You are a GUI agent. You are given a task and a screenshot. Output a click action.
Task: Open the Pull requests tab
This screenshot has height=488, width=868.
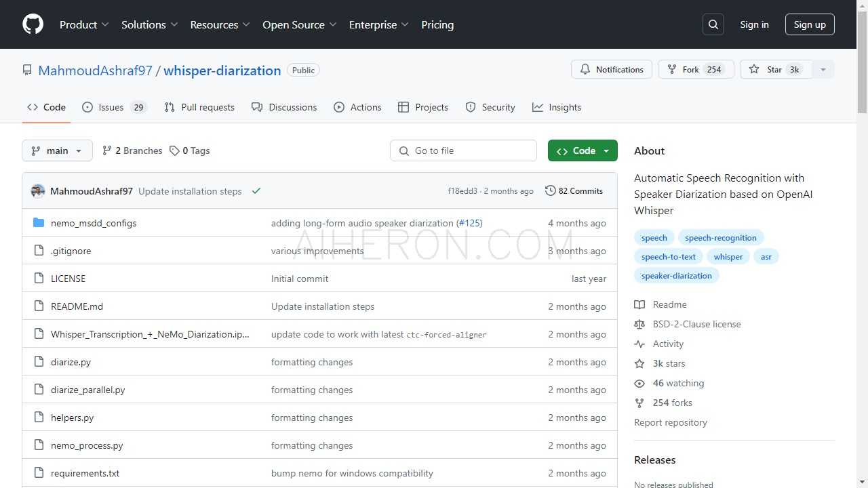(x=199, y=107)
